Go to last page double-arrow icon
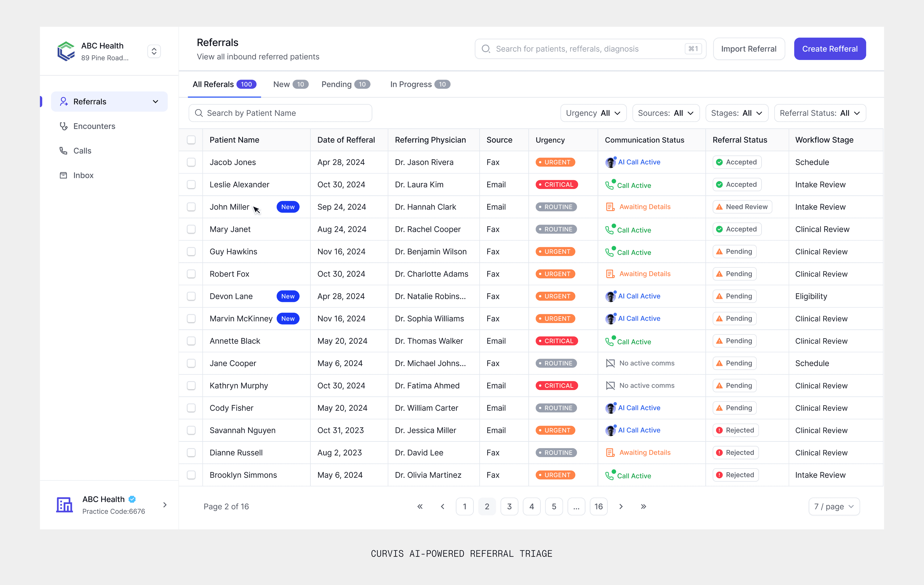This screenshot has height=585, width=924. coord(643,507)
